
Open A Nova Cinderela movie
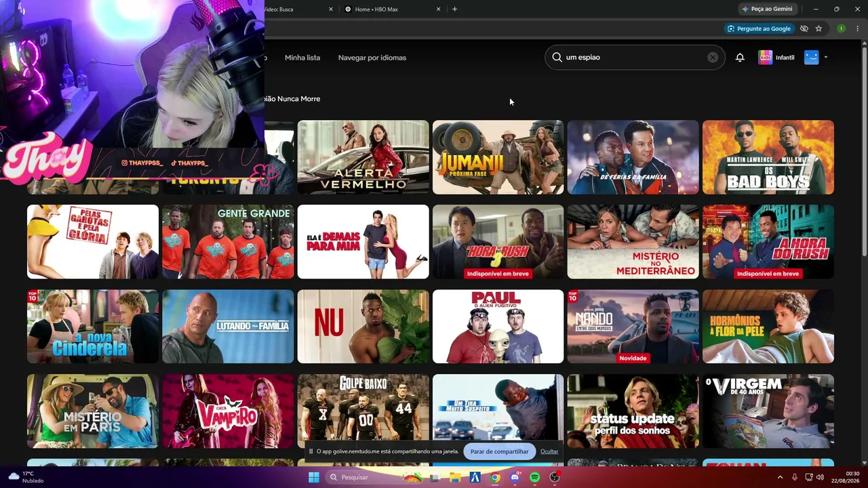93,327
